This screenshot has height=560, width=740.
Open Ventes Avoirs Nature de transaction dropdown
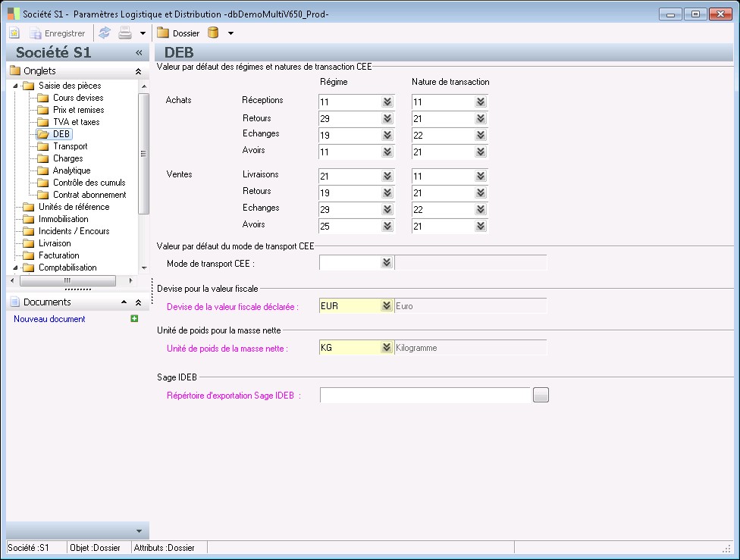[x=481, y=227]
